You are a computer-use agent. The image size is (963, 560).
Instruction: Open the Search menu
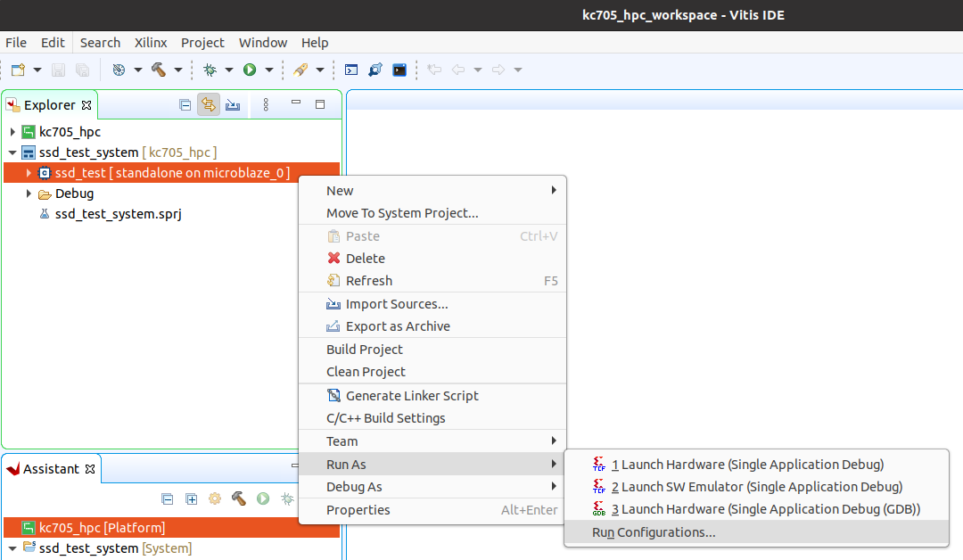coord(100,43)
